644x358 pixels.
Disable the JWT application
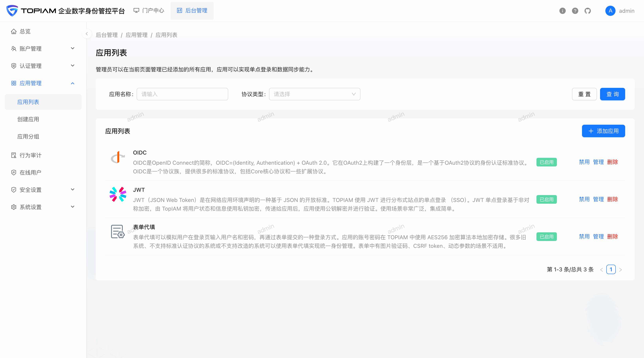(584, 199)
